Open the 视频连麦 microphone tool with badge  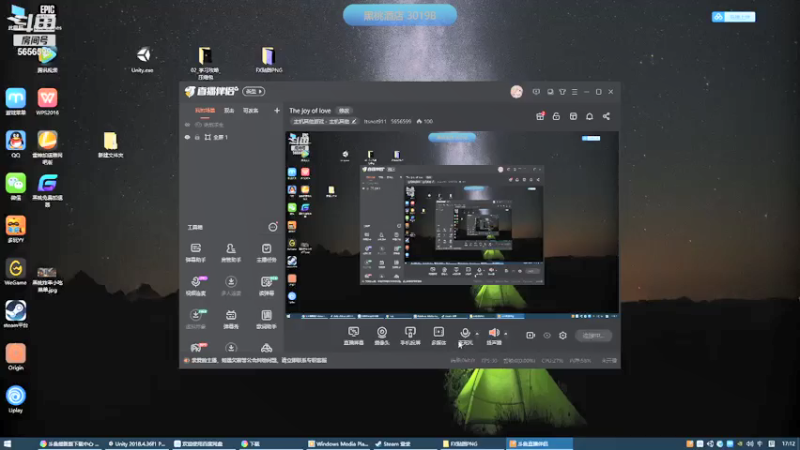[196, 286]
